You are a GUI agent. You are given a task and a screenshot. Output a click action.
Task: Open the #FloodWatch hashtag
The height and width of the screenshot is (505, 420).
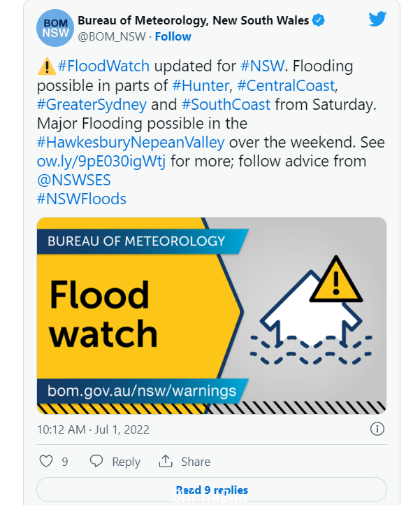(103, 66)
